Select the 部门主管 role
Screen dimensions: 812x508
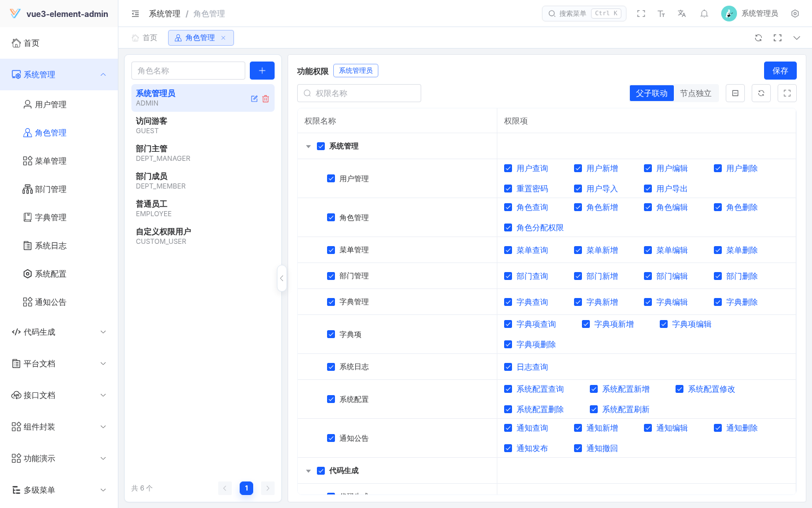(x=203, y=153)
